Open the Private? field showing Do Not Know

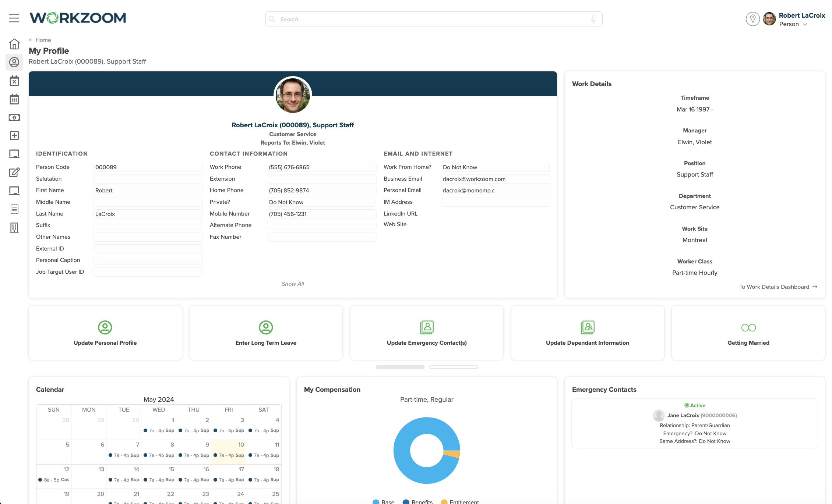[x=321, y=202]
